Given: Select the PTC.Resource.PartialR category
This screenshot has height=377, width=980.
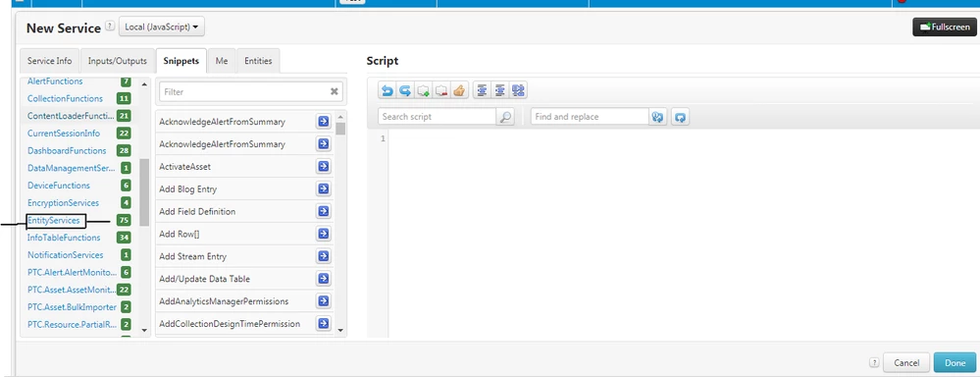Looking at the screenshot, I should (72, 325).
